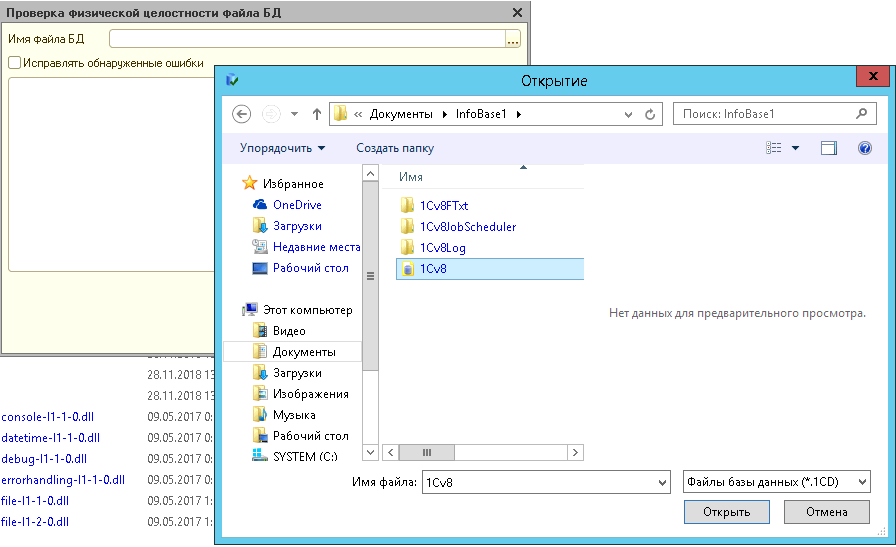
Task: Open file type filter Файлы базы данных
Action: [x=777, y=482]
